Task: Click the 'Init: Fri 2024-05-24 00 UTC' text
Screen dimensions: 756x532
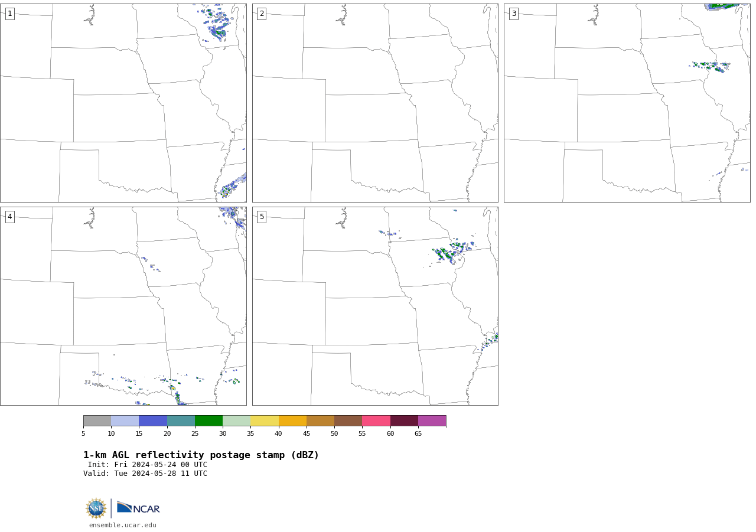Action: [148, 465]
